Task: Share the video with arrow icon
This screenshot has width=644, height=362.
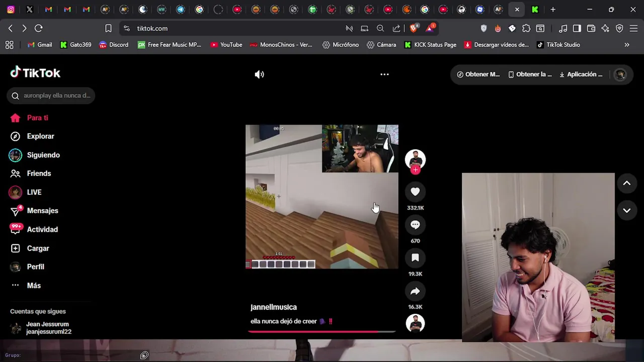Action: pyautogui.click(x=415, y=291)
